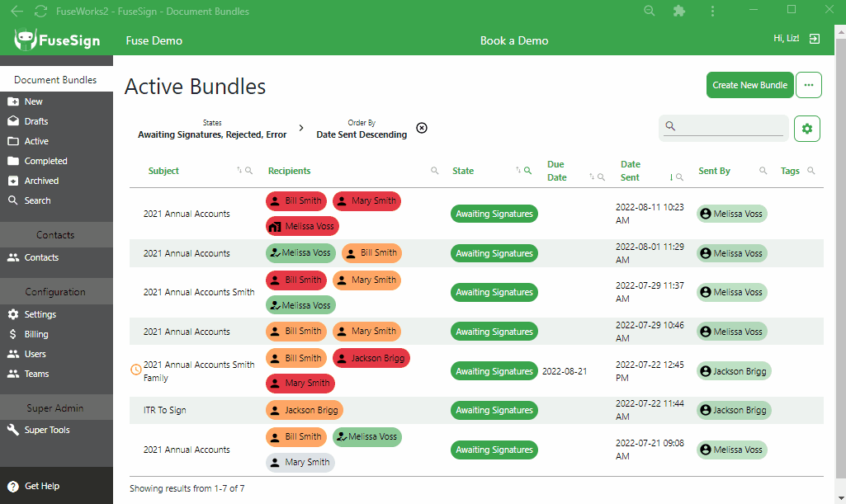Click the Create New Bundle button

coord(749,84)
